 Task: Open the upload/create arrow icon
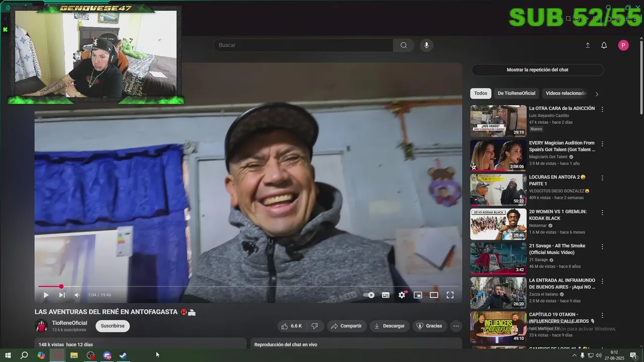coord(588,45)
